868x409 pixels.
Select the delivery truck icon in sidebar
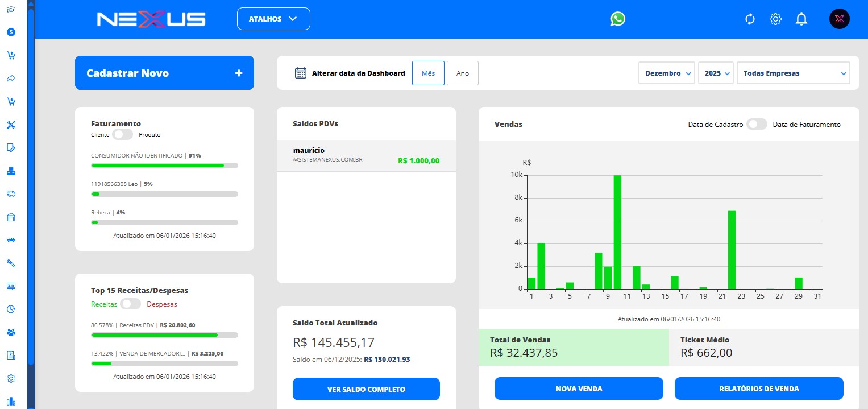[11, 193]
